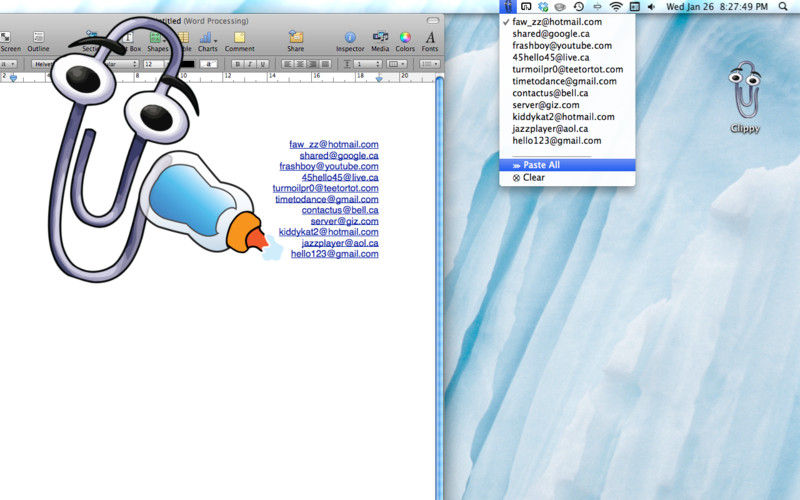The image size is (800, 500).
Task: Click the toolbar hide pill button
Action: coord(433,21)
